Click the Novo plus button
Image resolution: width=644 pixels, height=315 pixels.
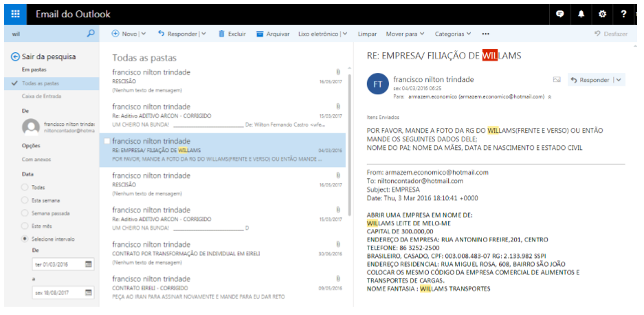(124, 34)
